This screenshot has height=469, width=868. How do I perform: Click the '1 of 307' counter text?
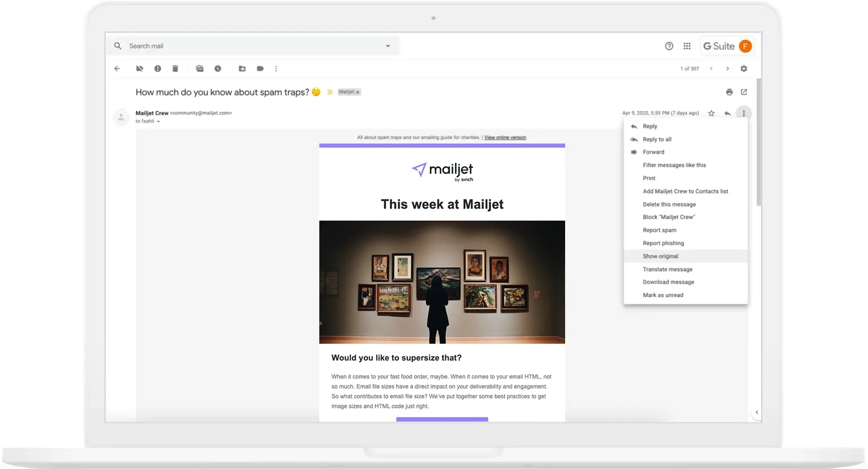click(x=689, y=68)
